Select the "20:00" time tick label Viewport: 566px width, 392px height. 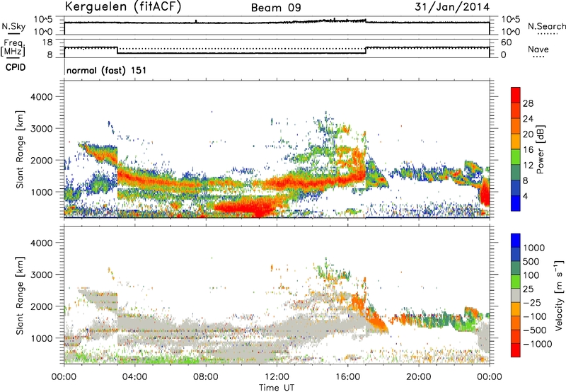coord(418,377)
